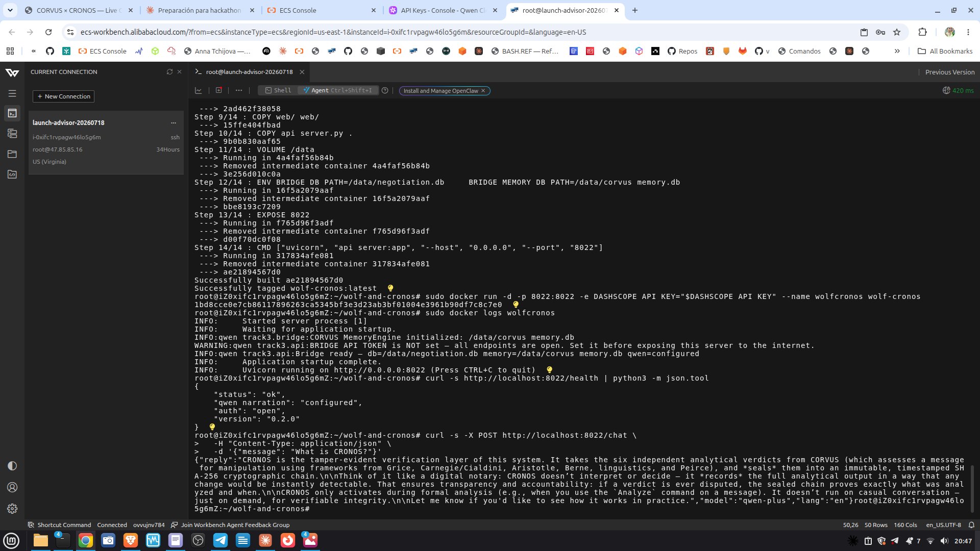Click the en_US.UTF-8 encoding indicator
The height and width of the screenshot is (551, 980).
click(943, 525)
